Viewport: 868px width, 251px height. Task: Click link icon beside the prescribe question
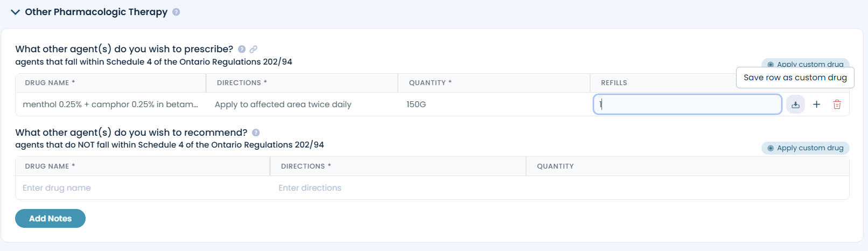pyautogui.click(x=253, y=49)
